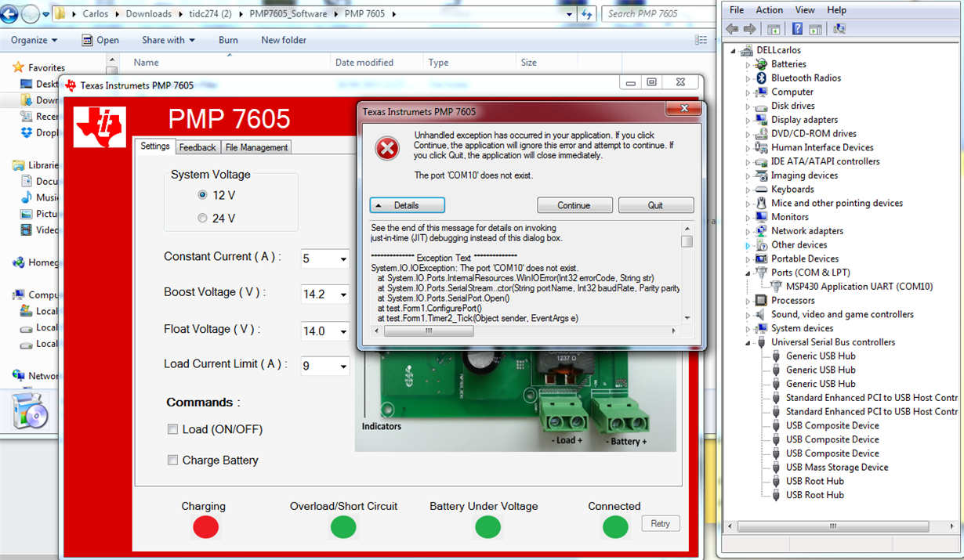Select the Network adapters icon

click(761, 231)
